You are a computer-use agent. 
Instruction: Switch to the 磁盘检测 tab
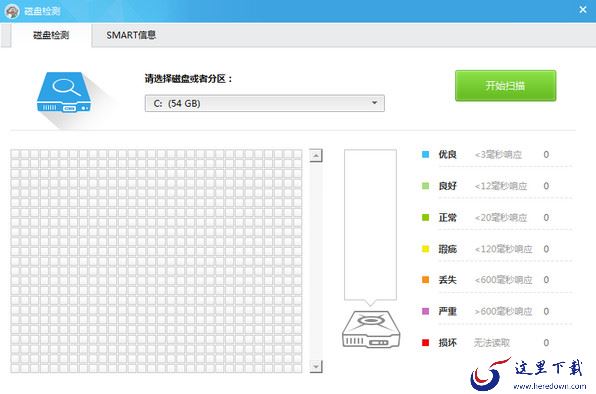point(51,35)
